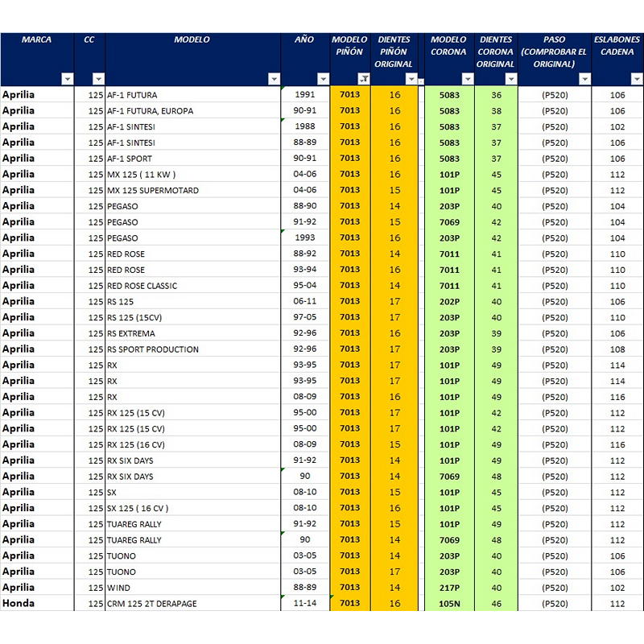Select piñón teeth 17 in RS 125 06-11 row

(x=394, y=302)
